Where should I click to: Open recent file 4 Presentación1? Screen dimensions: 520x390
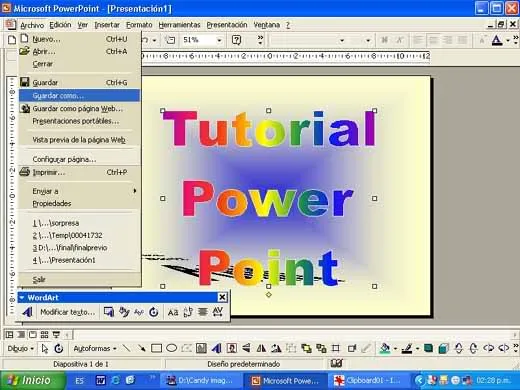tap(79, 260)
